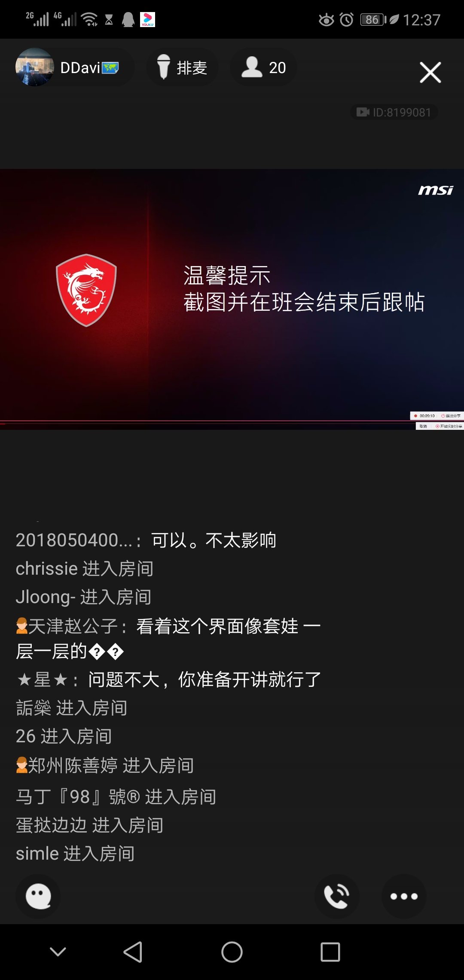
Task: Tap 天津赵公子's chat message
Action: [168, 639]
